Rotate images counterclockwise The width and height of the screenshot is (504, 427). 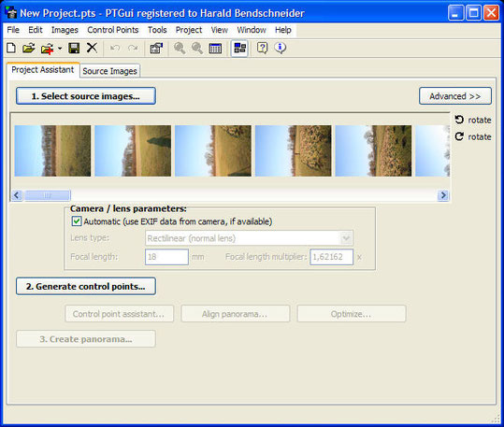(473, 120)
